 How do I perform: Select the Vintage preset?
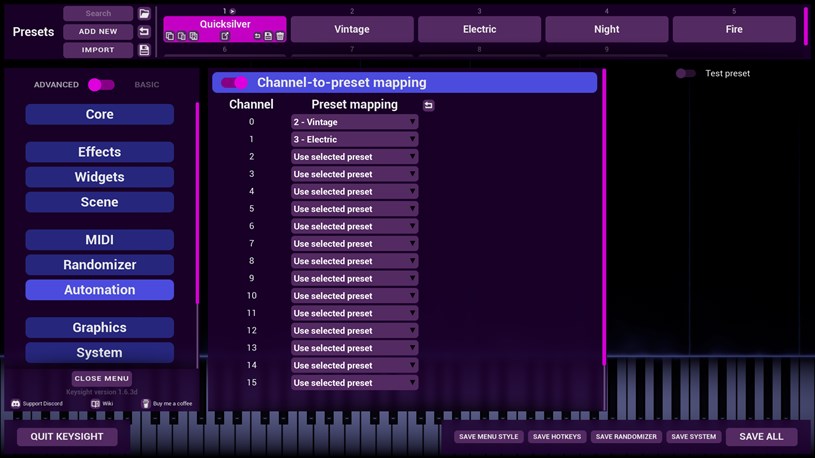[352, 29]
